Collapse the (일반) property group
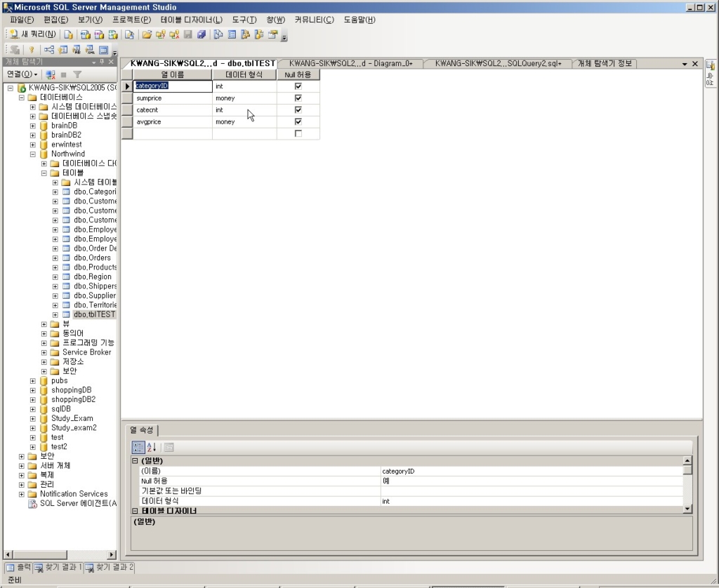 [136, 460]
